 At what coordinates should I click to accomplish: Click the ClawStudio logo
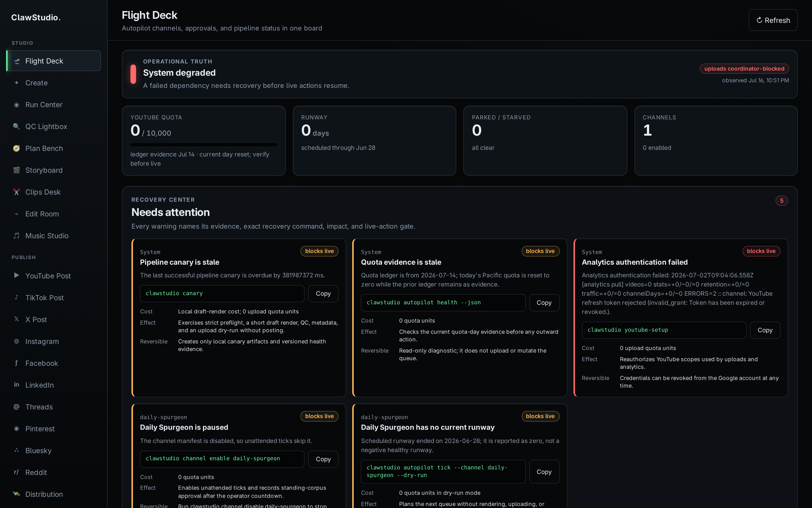point(36,18)
